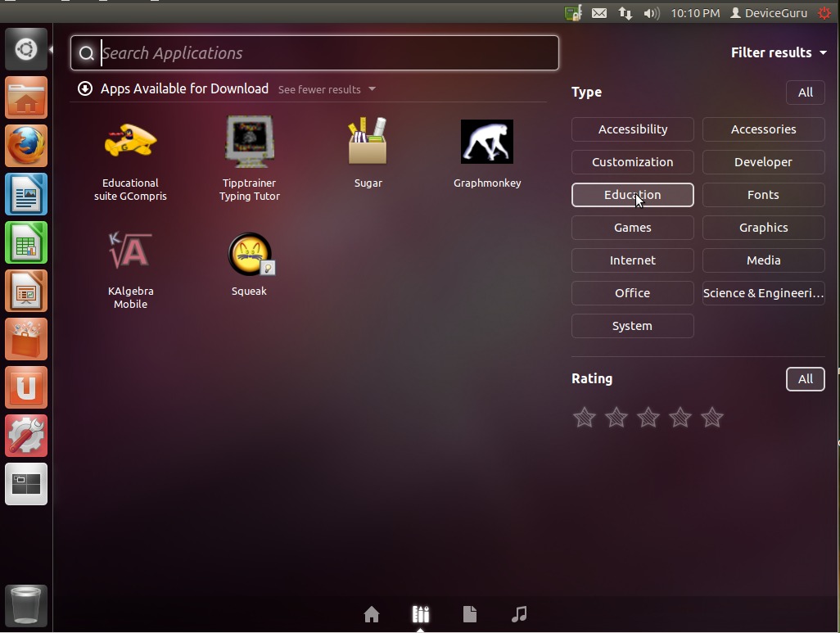Open the session power gear menu
This screenshot has height=633, width=840.
(x=824, y=13)
